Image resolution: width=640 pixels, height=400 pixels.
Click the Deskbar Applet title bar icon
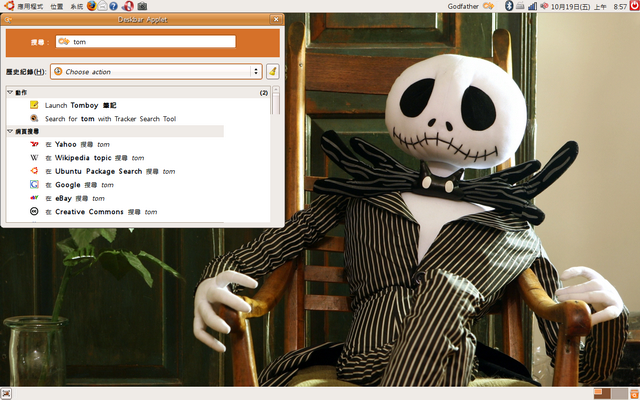[8, 20]
